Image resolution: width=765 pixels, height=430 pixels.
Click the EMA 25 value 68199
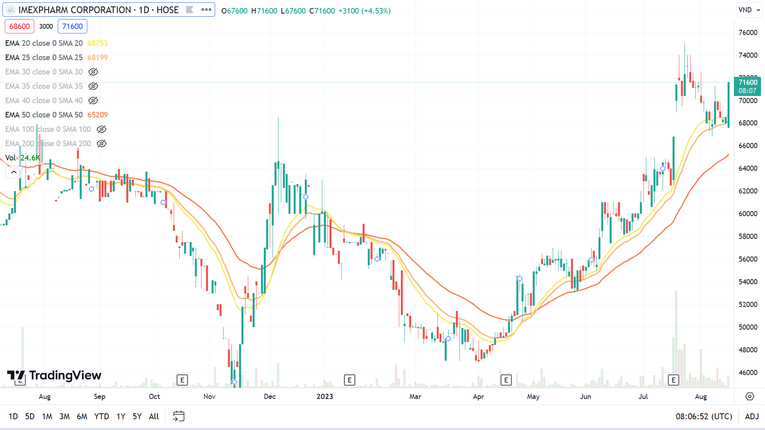point(98,58)
